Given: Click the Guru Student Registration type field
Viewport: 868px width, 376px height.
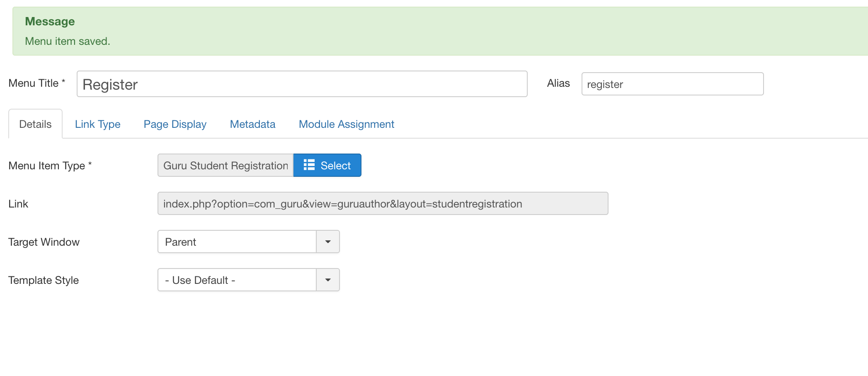Looking at the screenshot, I should (225, 165).
